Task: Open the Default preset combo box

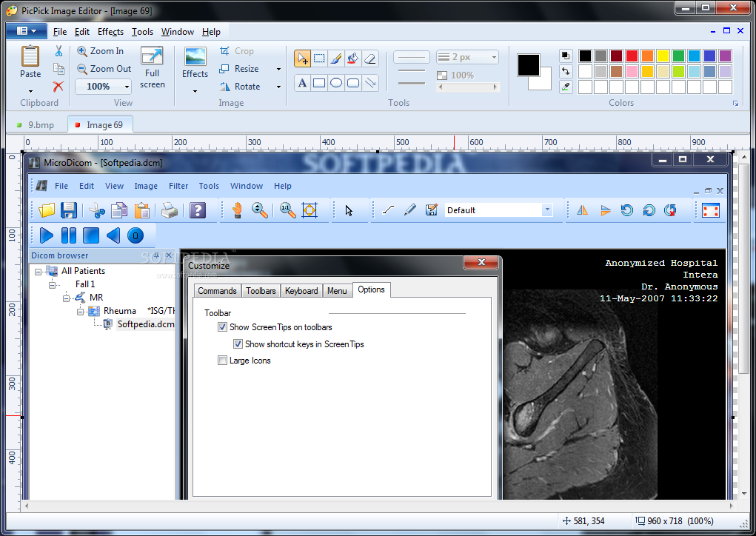Action: tap(498, 210)
